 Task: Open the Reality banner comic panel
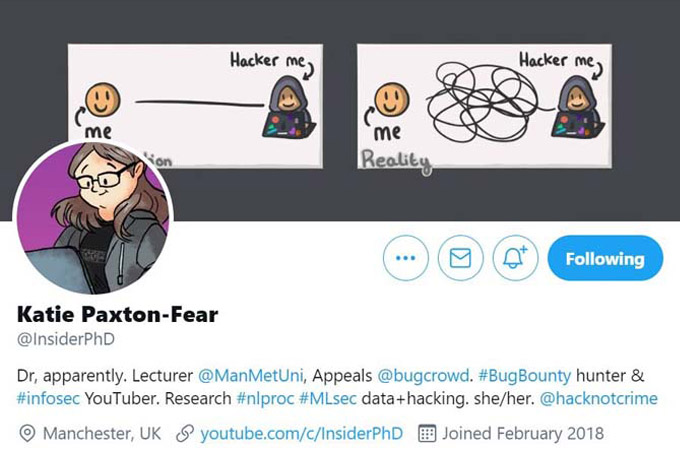pos(484,106)
